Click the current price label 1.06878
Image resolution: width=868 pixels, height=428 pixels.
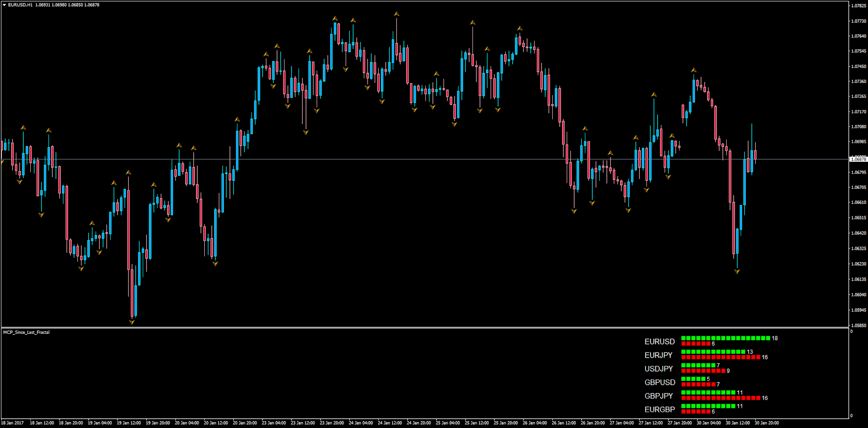click(858, 159)
